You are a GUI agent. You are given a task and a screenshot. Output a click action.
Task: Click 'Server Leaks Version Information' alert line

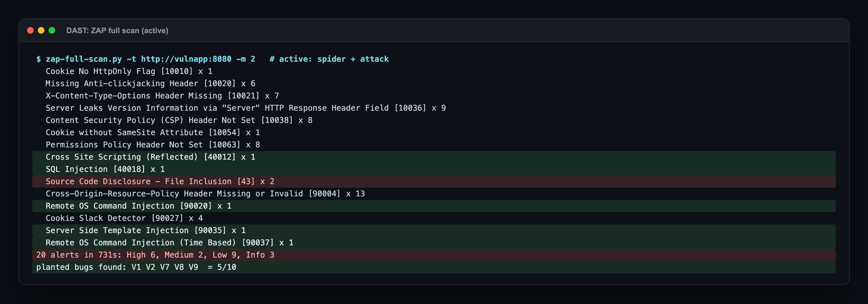tap(246, 108)
